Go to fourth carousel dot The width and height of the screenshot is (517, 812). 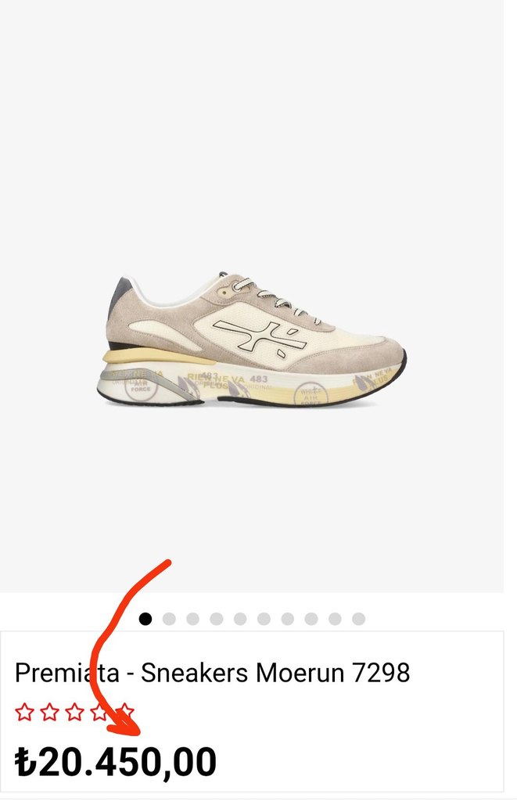click(217, 618)
